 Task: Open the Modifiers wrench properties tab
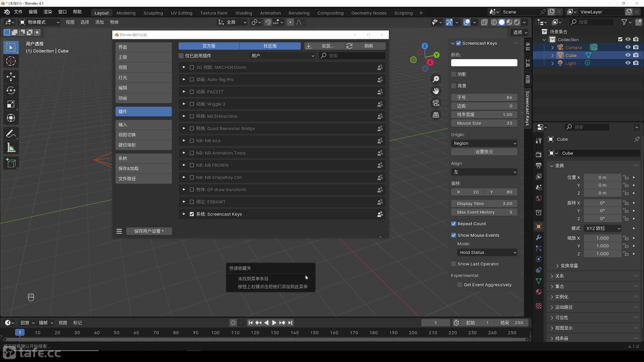coord(539,237)
